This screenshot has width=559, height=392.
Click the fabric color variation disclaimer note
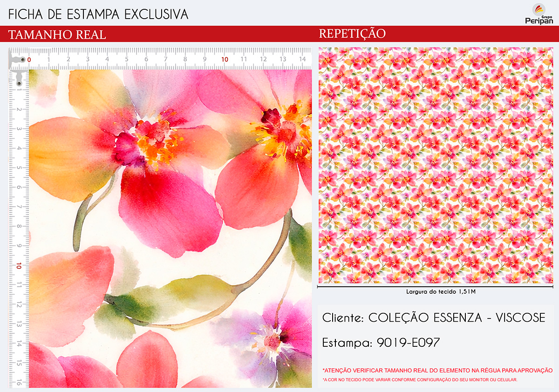coord(420,380)
